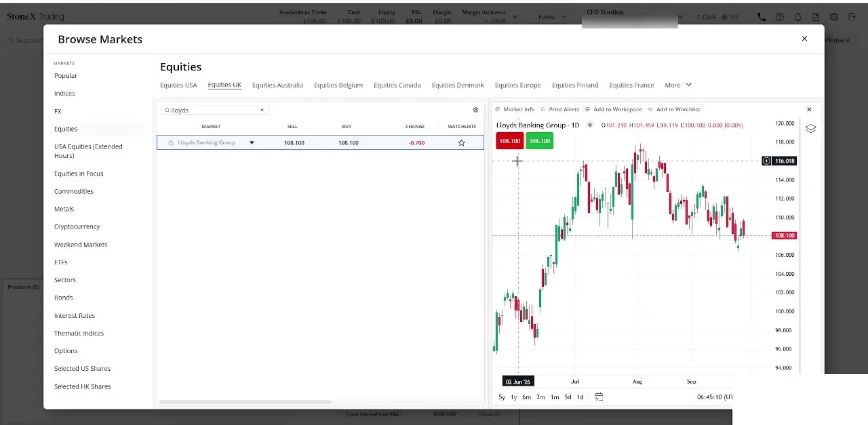Screen dimensions: 868x425
Task: Click the market list horizontal scrollbar
Action: [x=245, y=402]
